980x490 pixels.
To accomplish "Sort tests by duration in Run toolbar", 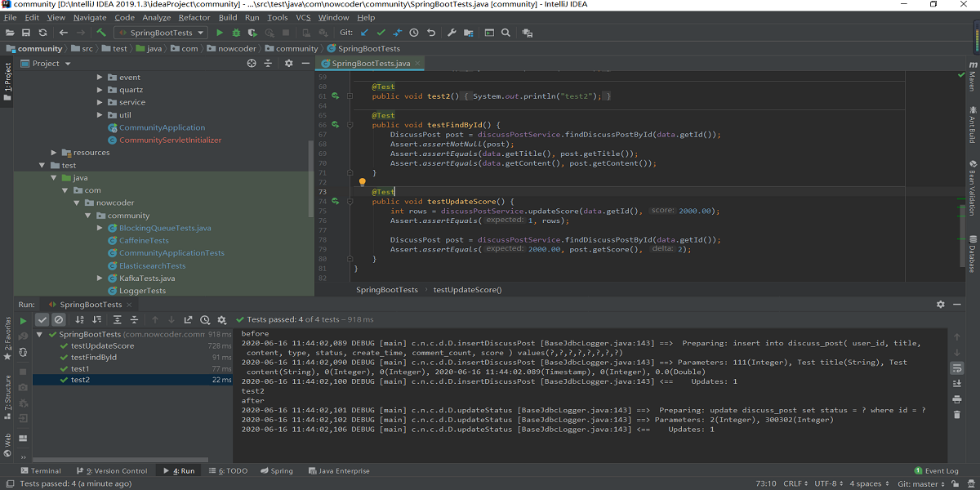I will coord(96,320).
